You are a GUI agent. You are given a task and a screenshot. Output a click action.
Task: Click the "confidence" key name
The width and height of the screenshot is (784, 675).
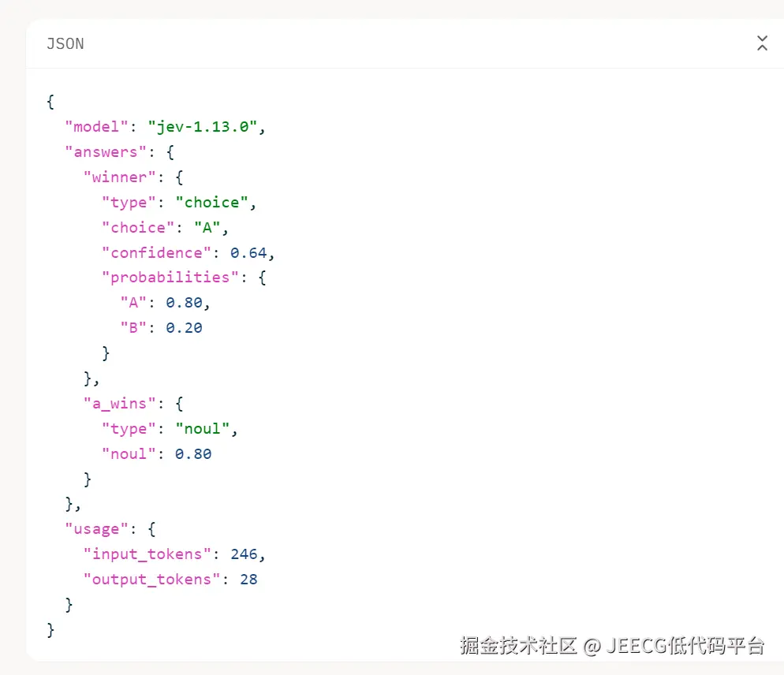156,253
